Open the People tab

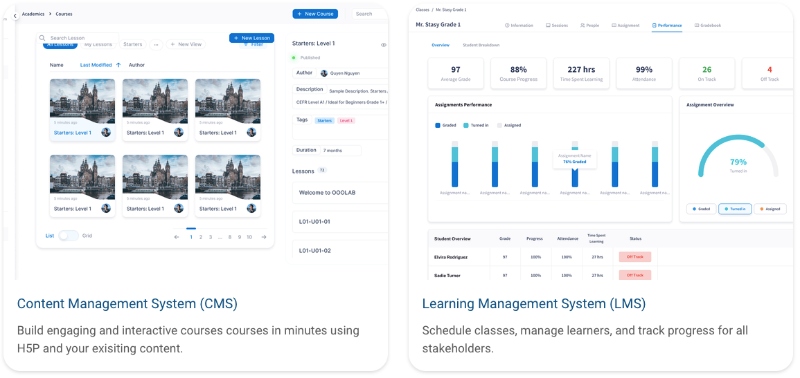point(590,25)
